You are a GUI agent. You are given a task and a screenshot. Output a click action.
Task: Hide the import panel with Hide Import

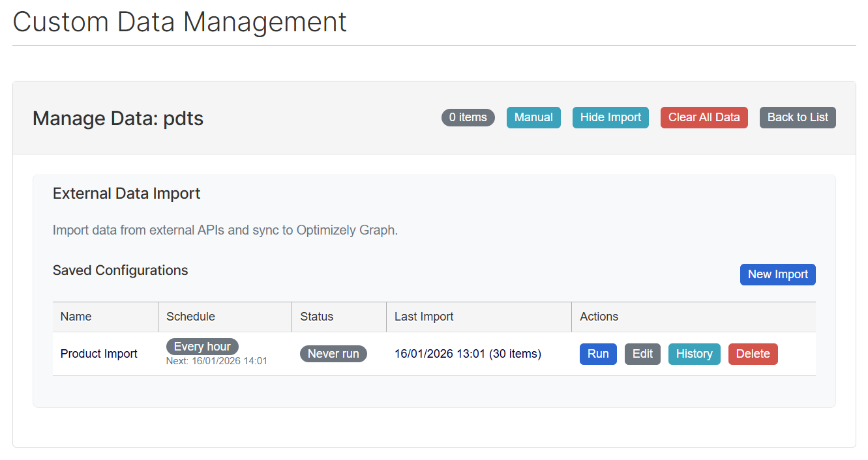(610, 117)
